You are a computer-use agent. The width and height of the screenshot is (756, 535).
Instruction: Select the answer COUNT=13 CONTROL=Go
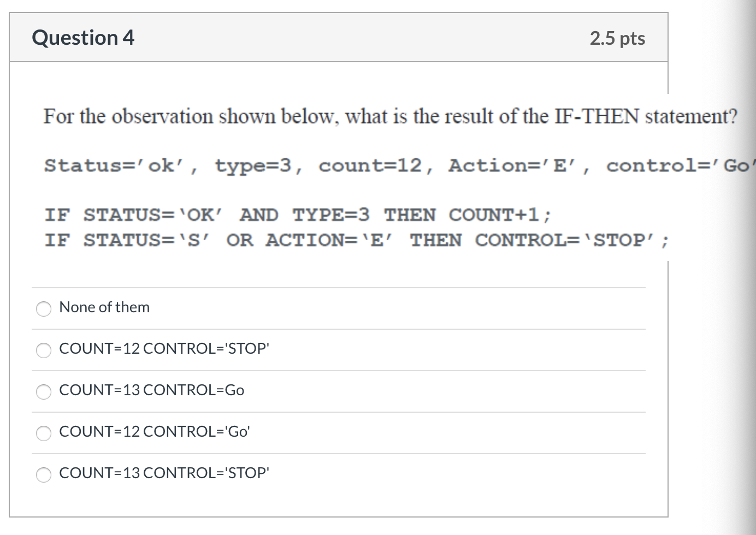pyautogui.click(x=44, y=392)
